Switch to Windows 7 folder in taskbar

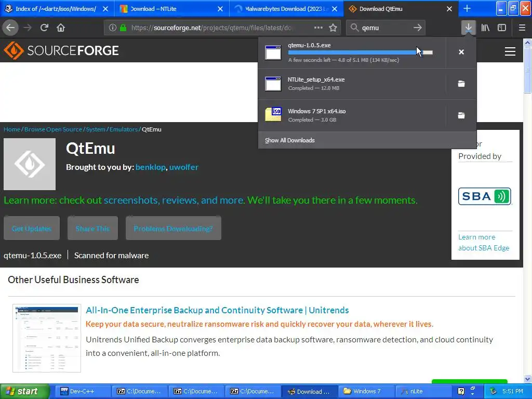pos(366,391)
